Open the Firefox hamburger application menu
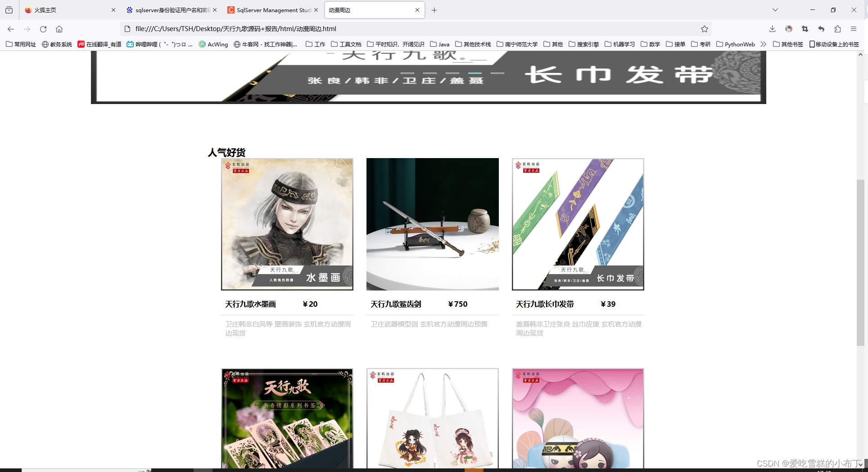This screenshot has width=868, height=472. [x=854, y=29]
